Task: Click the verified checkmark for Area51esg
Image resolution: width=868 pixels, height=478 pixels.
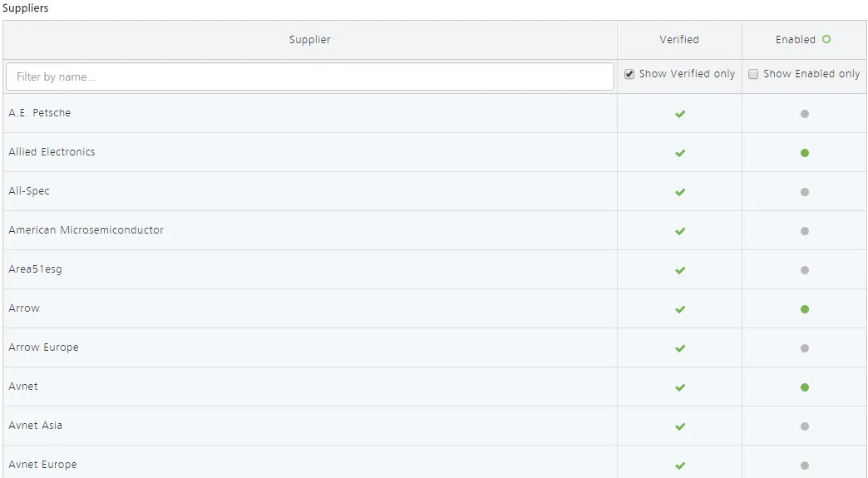Action: [680, 270]
